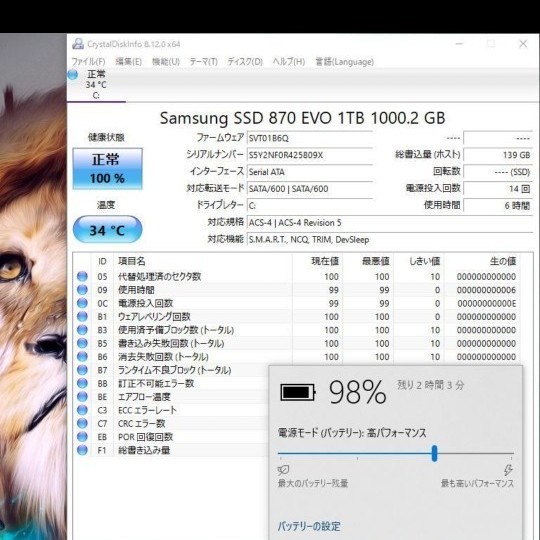Open the バッテリーの設定 link
Screen dimensions: 540x540
click(x=309, y=526)
